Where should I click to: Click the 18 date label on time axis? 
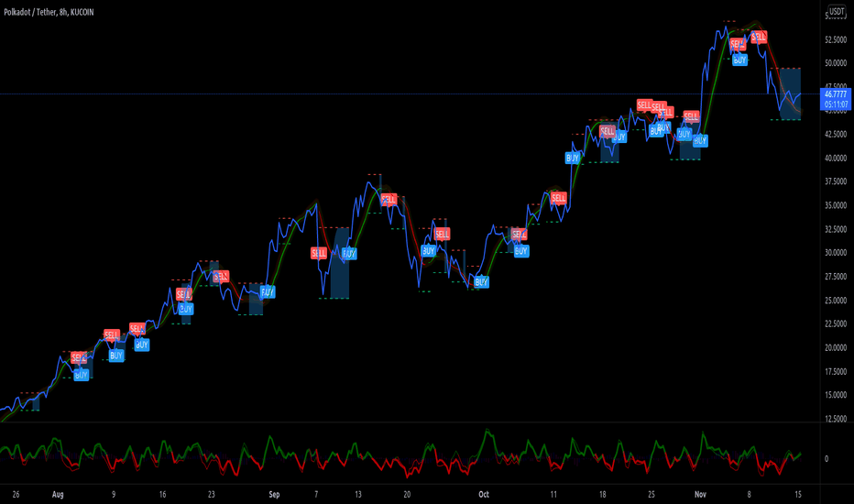click(x=602, y=495)
